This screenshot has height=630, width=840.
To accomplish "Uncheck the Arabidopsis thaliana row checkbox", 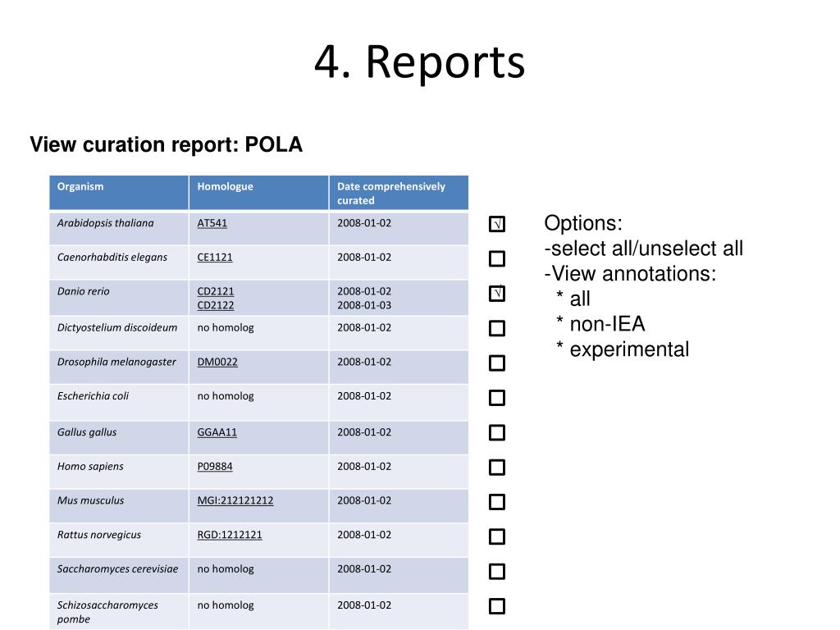I will point(496,224).
